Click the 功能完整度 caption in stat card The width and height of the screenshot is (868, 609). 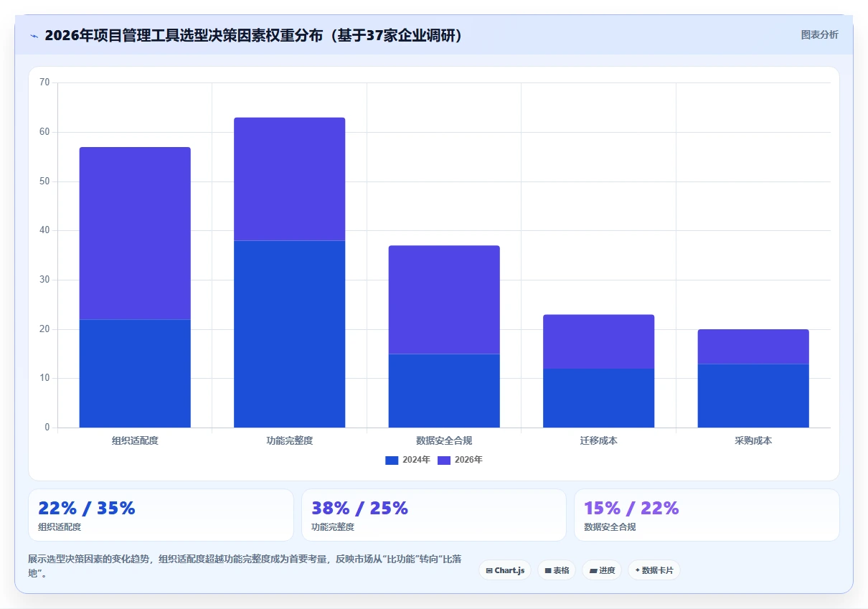[333, 527]
